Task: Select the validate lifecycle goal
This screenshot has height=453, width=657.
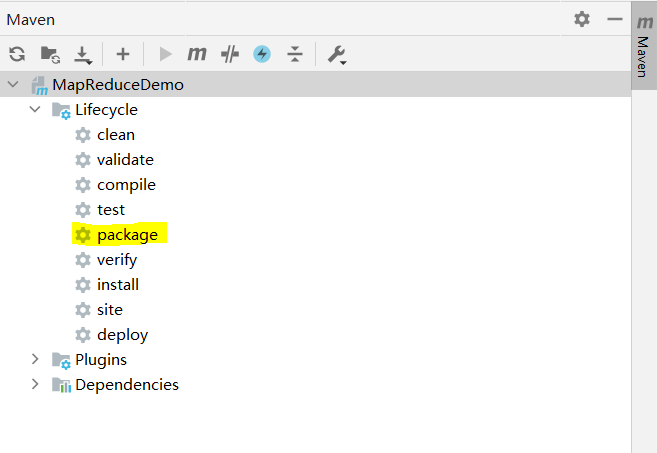Action: (x=125, y=160)
